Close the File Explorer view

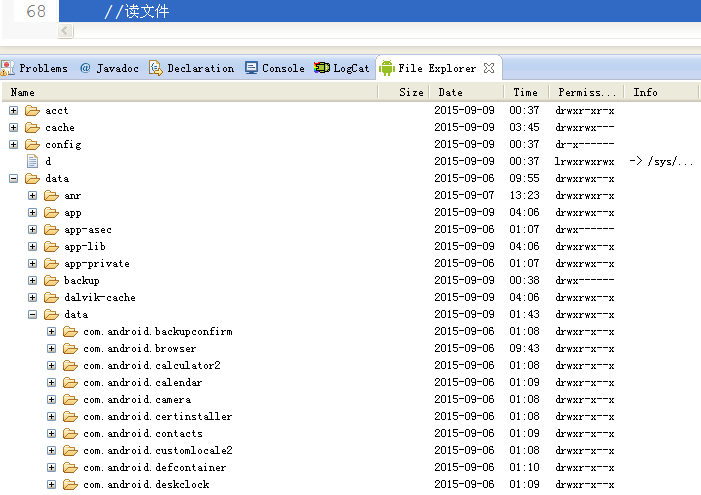click(x=489, y=68)
